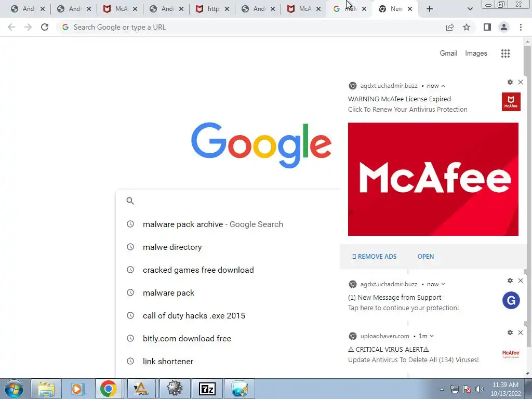Image resolution: width=532 pixels, height=399 pixels.
Task: Click blue G icon in Support notification
Action: pyautogui.click(x=511, y=300)
